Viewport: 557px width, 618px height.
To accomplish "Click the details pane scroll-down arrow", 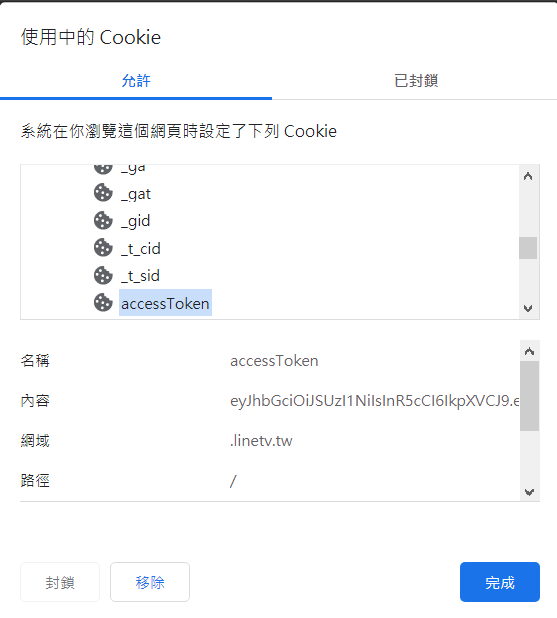I will (529, 492).
